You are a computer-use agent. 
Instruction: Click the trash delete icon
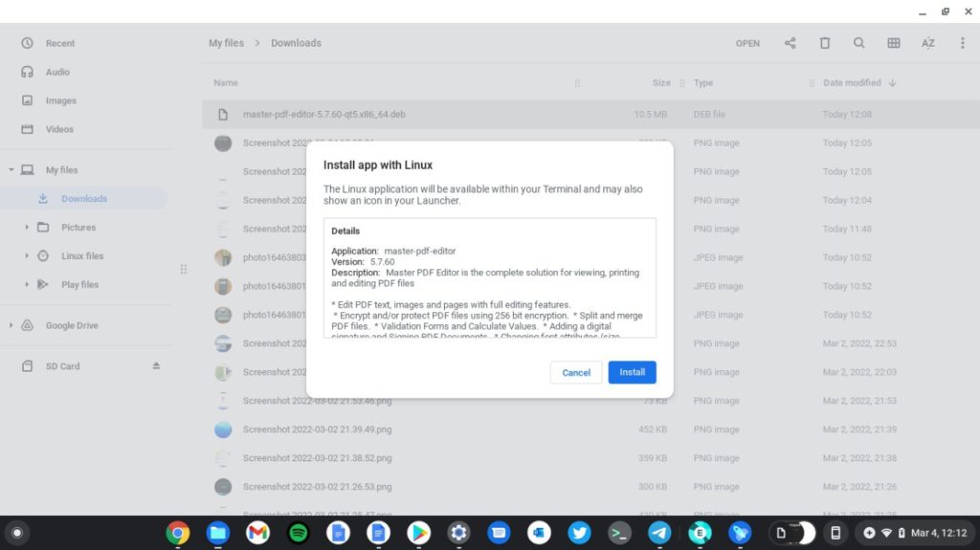824,42
